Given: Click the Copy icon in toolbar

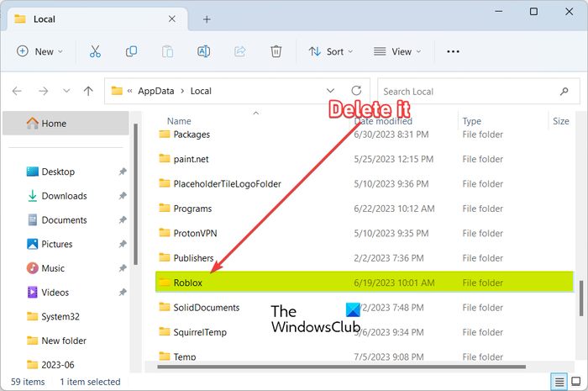Looking at the screenshot, I should click(x=131, y=51).
